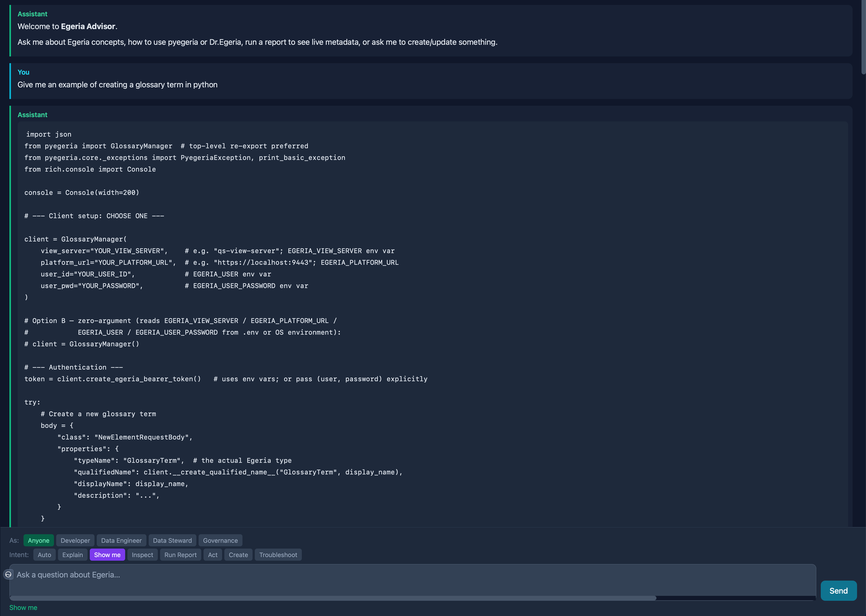This screenshot has height=616, width=866.
Task: Click the "# Option B — zero-argument" comment line
Action: 181,320
